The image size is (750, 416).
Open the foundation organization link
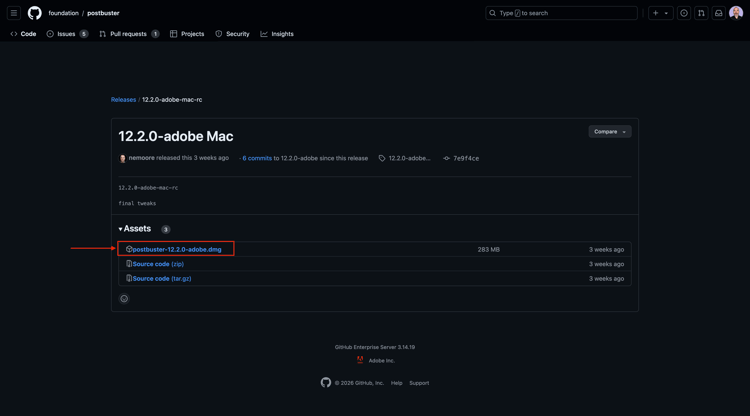click(64, 13)
